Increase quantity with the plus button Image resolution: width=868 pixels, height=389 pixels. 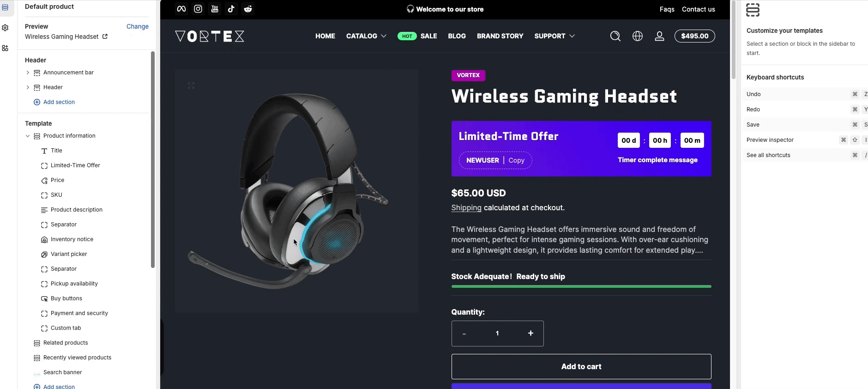click(x=530, y=333)
